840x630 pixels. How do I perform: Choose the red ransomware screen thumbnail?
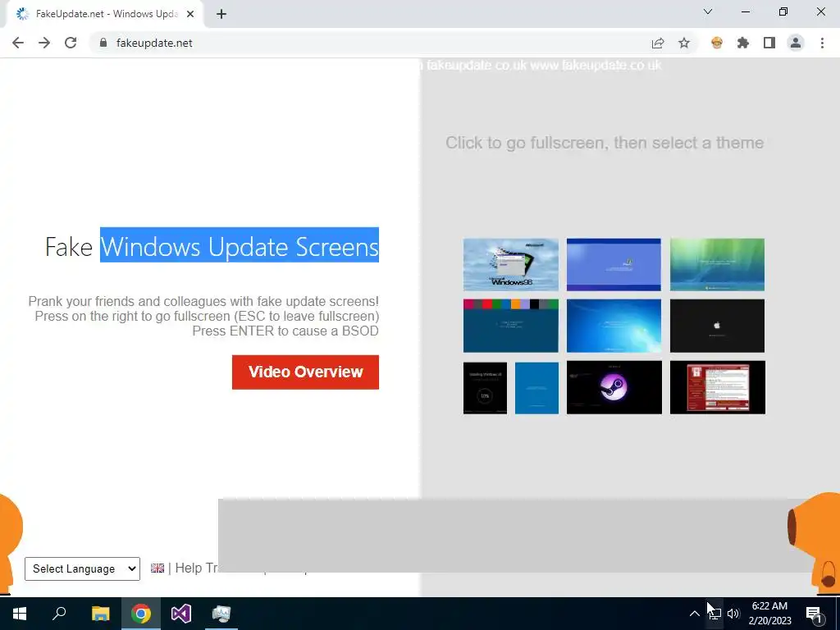[717, 387]
